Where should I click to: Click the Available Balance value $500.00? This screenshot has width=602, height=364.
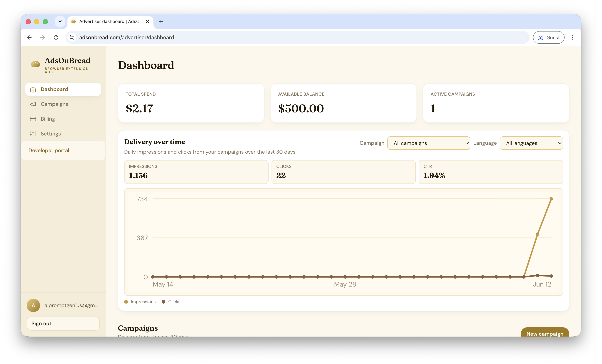301,108
